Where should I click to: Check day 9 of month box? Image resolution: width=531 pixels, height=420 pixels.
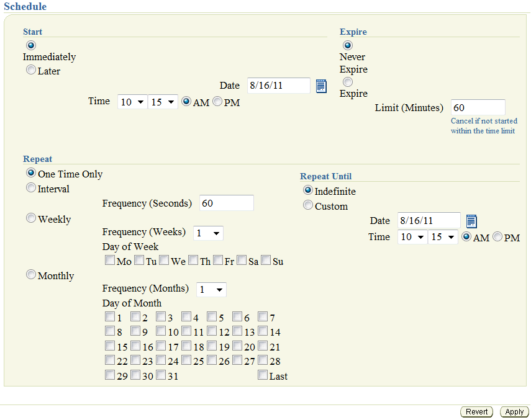(135, 331)
